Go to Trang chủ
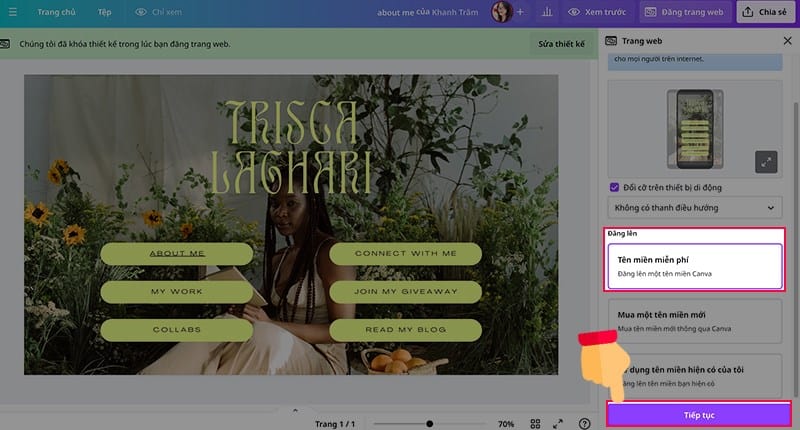This screenshot has height=430, width=800. (56, 13)
